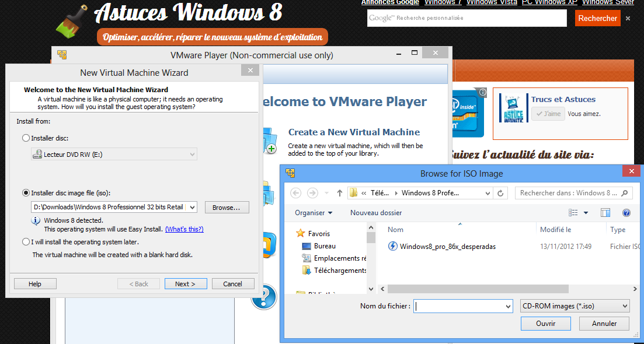Open the view options dropdown arrow

click(x=586, y=213)
